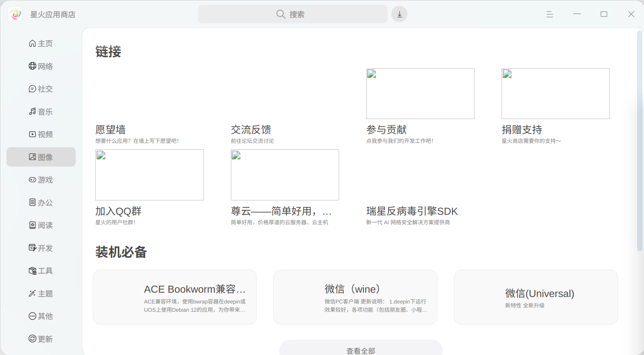This screenshot has height=355, width=644.
Task: Select the 图像 image category
Action: pos(41,157)
